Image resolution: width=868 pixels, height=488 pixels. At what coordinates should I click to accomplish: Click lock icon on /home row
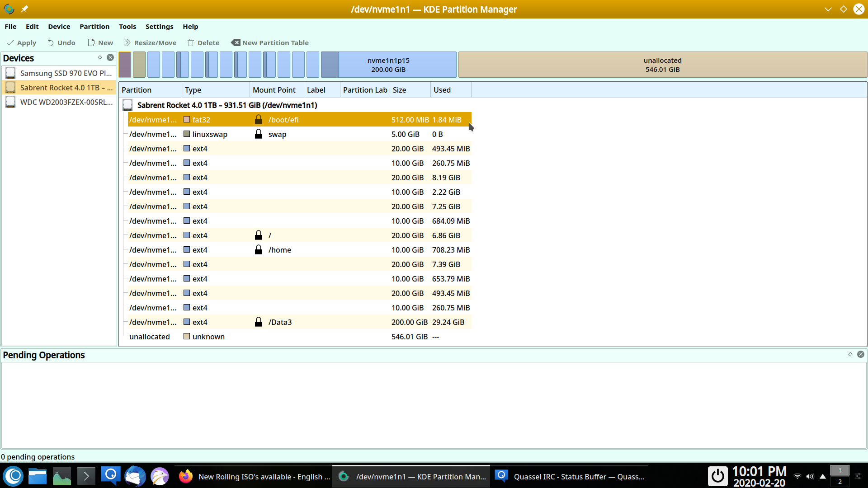coord(259,249)
